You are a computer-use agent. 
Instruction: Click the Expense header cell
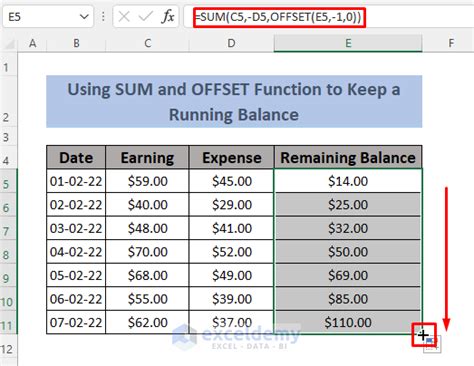click(231, 157)
